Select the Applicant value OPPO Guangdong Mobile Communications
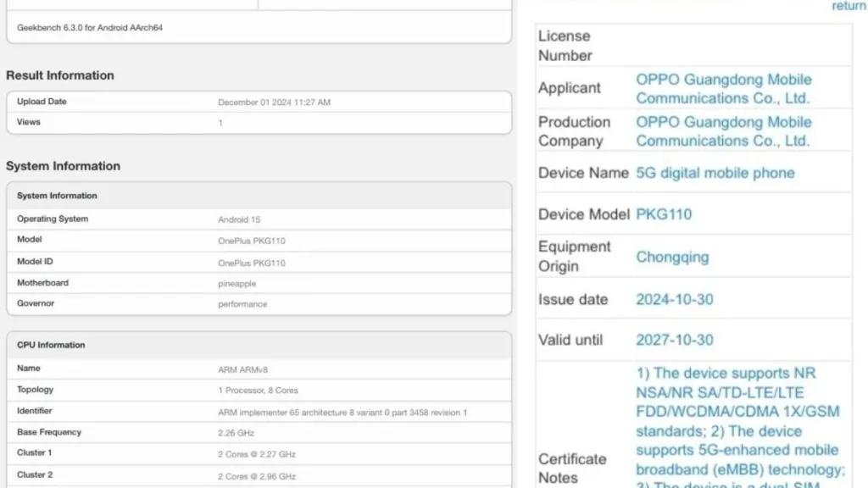This screenshot has height=488, width=868. coord(724,88)
